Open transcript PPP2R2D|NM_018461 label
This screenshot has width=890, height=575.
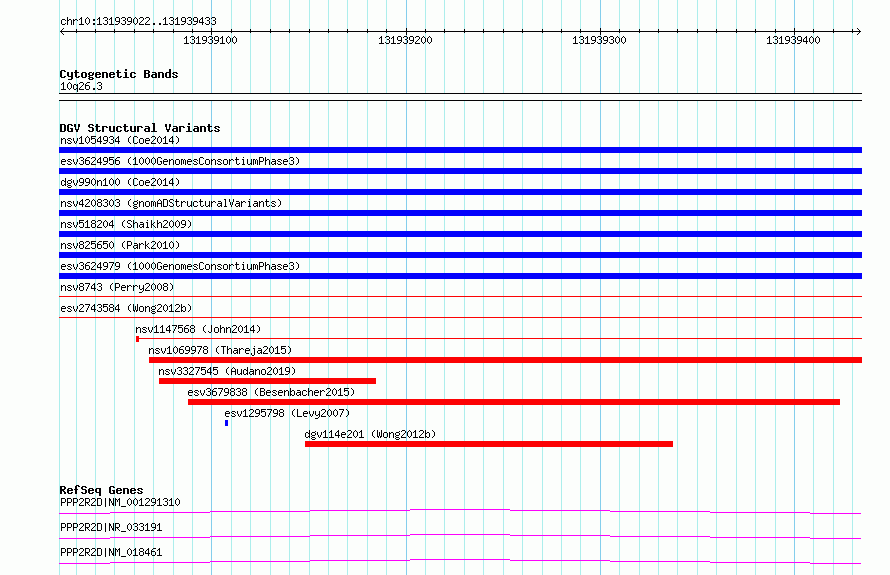(111, 552)
